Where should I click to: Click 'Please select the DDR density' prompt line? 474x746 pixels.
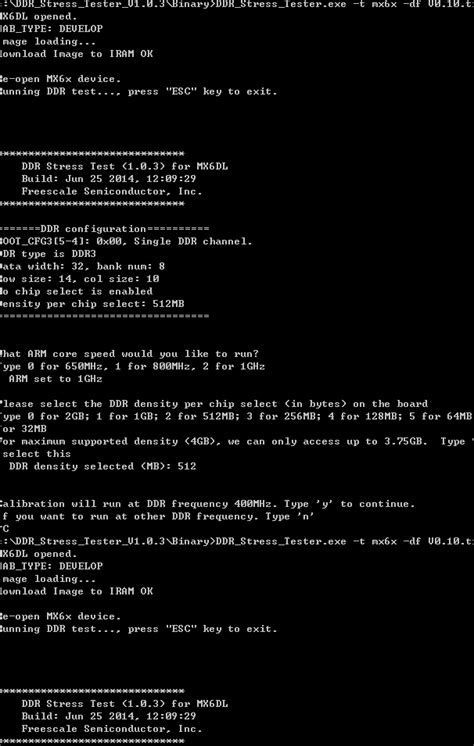[x=214, y=404]
